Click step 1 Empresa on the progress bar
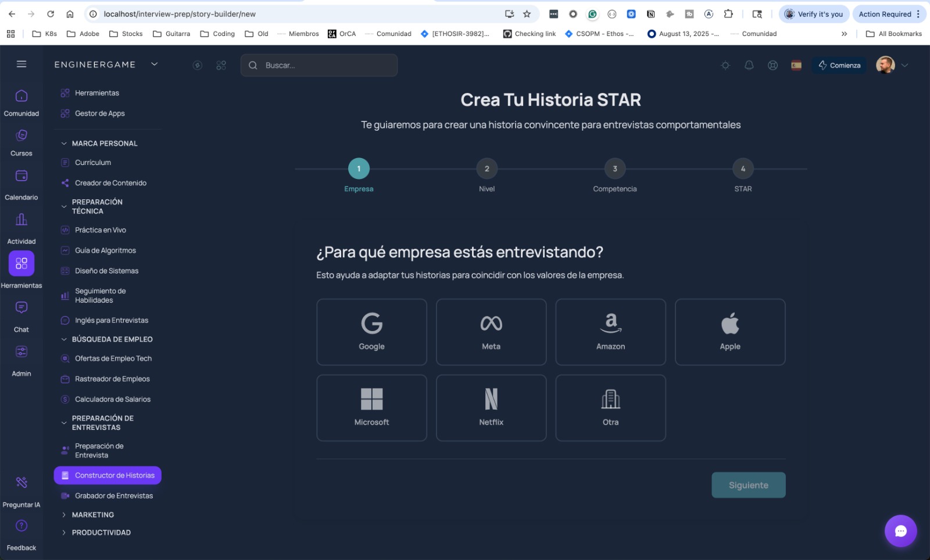The height and width of the screenshot is (560, 930). 359,168
